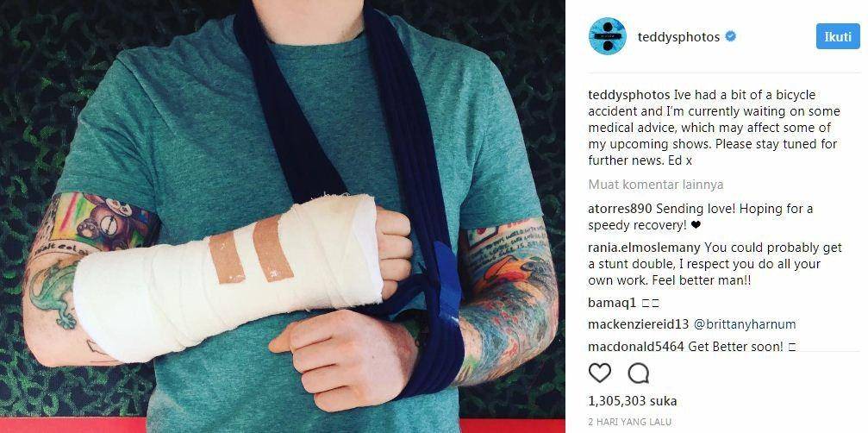Click the caption text about bicycle accident
This screenshot has height=433, width=868.
714,128
